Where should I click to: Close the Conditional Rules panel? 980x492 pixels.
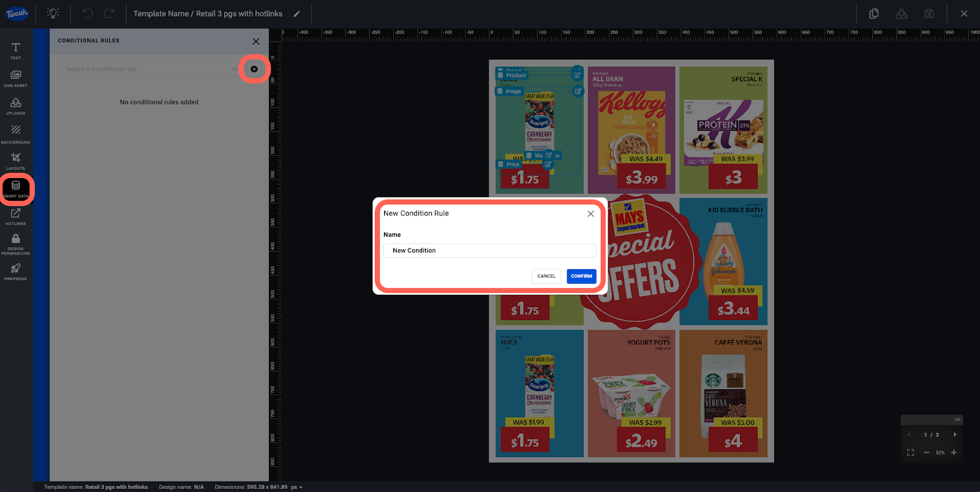coord(256,42)
